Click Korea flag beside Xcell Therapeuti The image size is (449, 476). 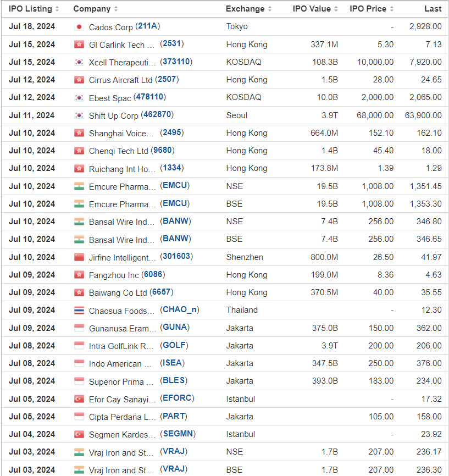coord(79,62)
